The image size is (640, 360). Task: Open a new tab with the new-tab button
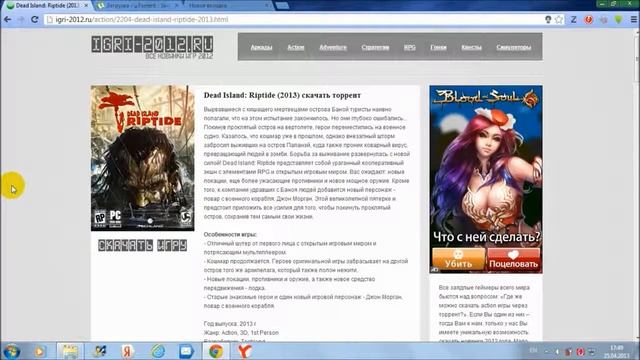[282, 6]
